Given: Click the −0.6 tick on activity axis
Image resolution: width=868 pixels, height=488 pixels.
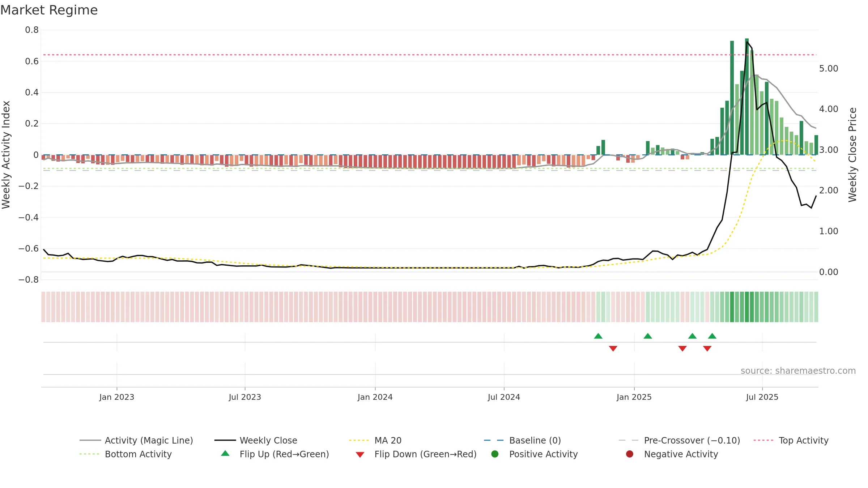Looking at the screenshot, I should click(x=29, y=248).
